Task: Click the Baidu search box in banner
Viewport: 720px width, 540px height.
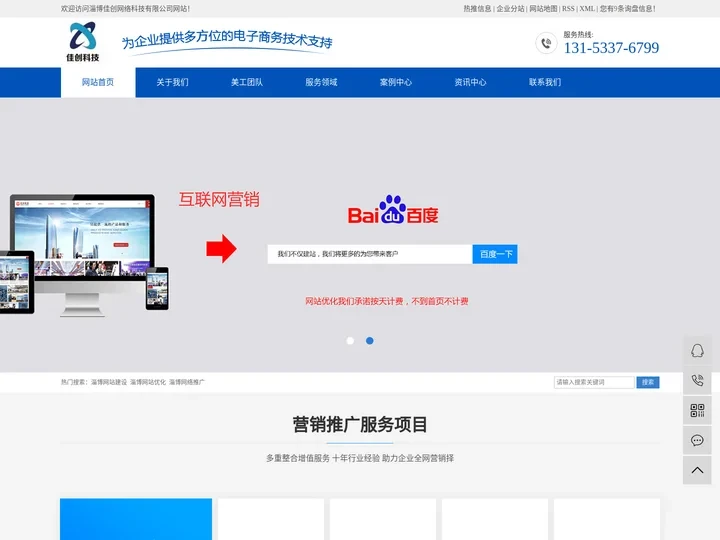Action: click(370, 254)
